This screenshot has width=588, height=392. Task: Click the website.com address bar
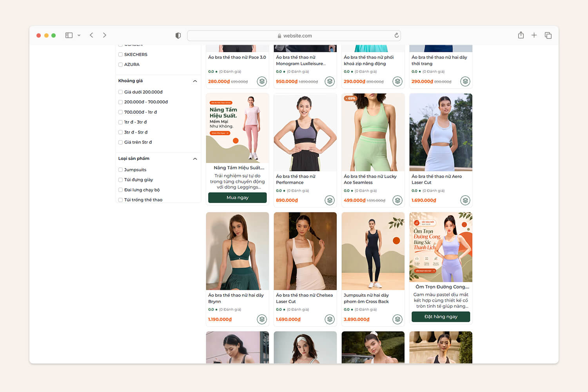294,36
